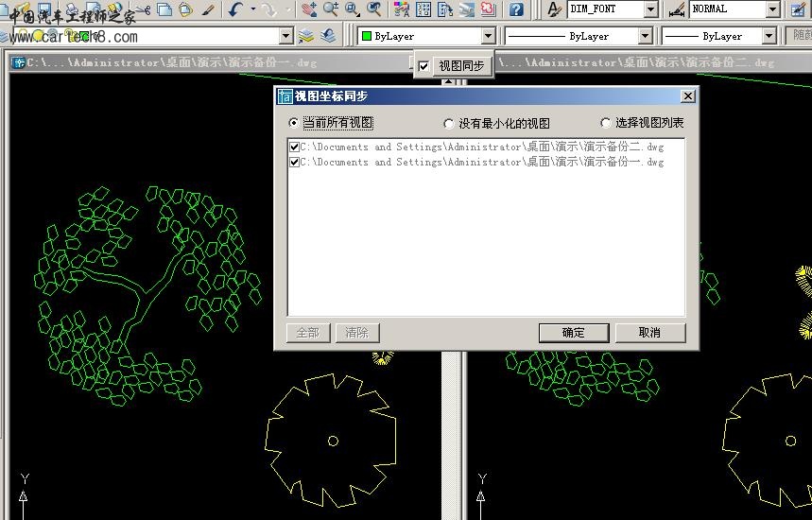Click the Undo arrow icon
Image resolution: width=812 pixels, height=520 pixels.
click(x=235, y=9)
